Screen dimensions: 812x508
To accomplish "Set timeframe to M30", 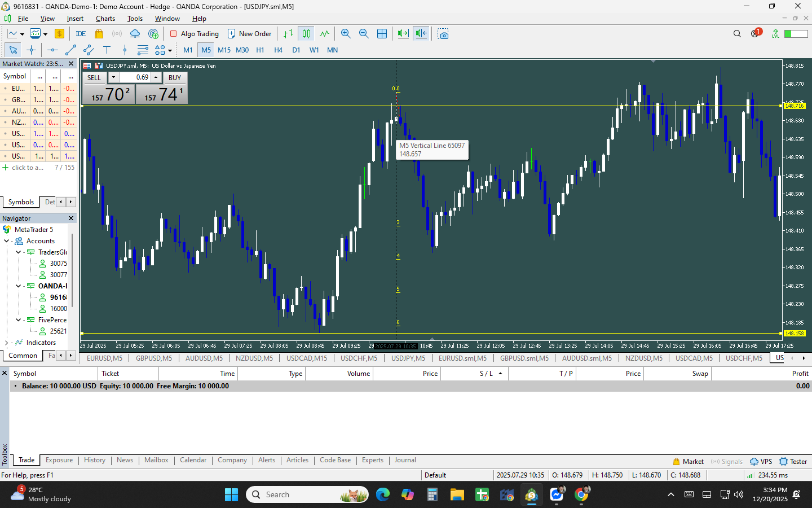I will [242, 50].
